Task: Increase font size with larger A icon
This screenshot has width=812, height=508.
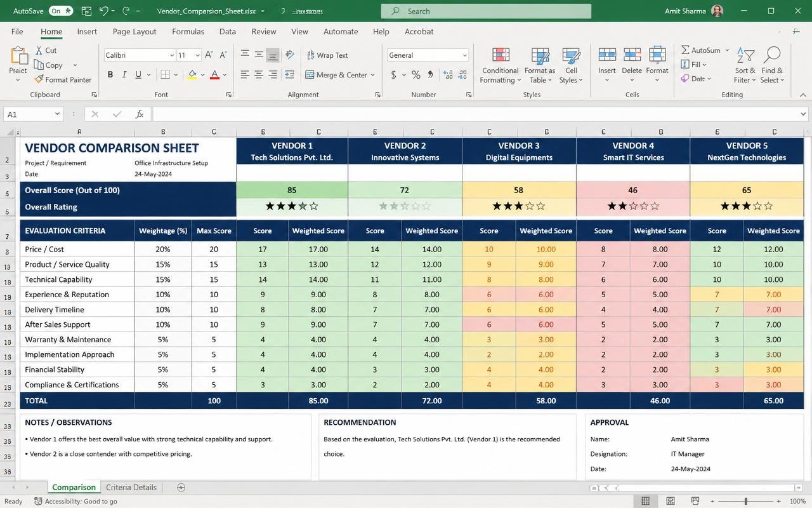Action: (208, 55)
